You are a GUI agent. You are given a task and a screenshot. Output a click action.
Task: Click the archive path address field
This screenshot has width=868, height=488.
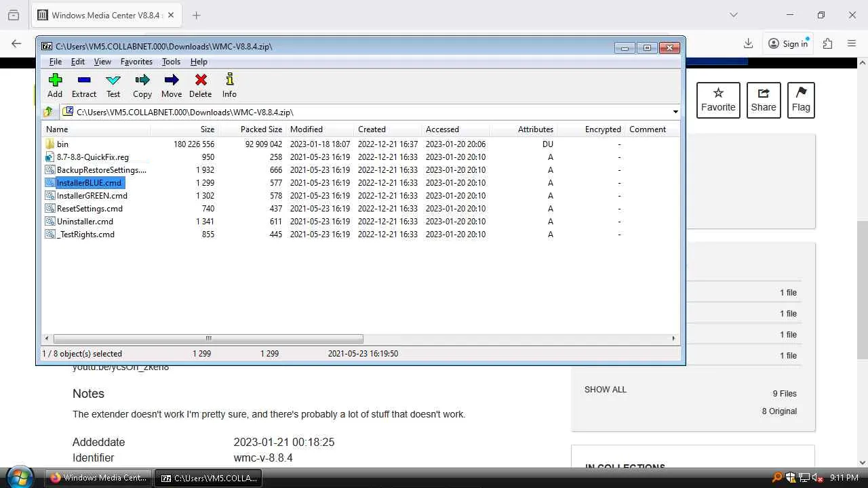[366, 112]
